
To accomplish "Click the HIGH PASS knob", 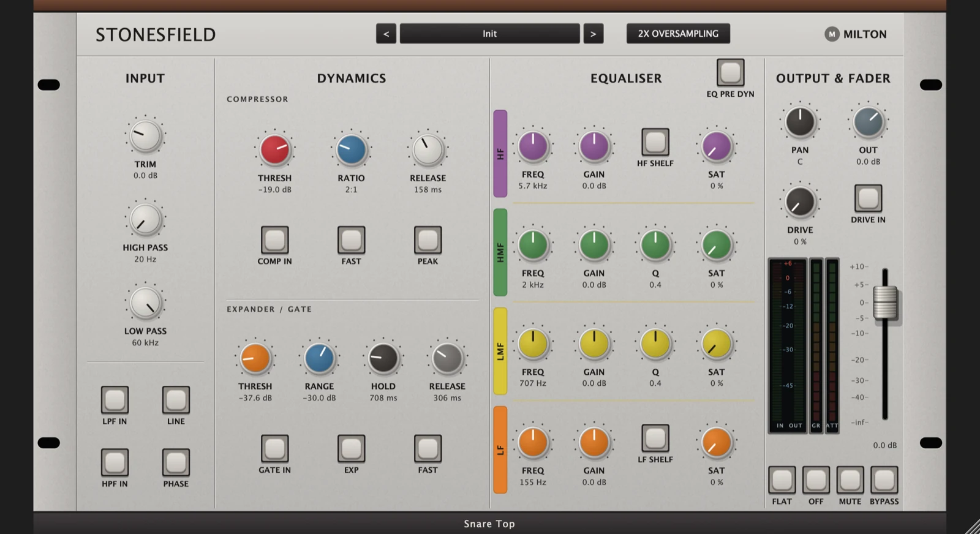I will (x=145, y=219).
